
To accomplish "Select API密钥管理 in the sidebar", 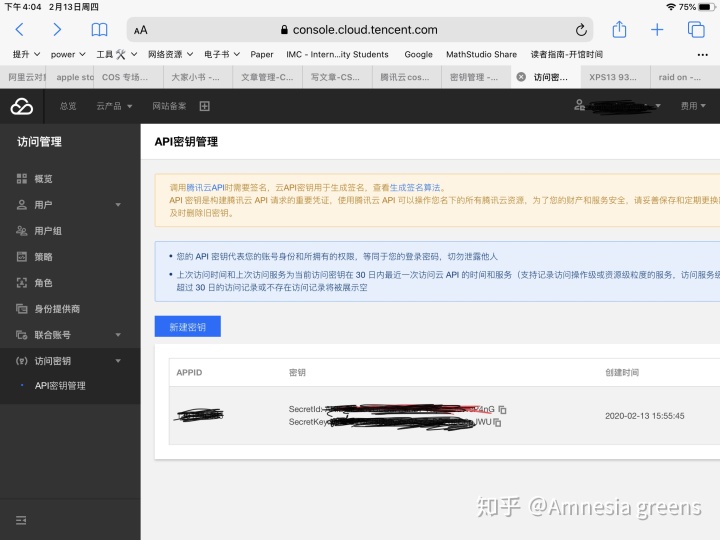I will click(60, 386).
